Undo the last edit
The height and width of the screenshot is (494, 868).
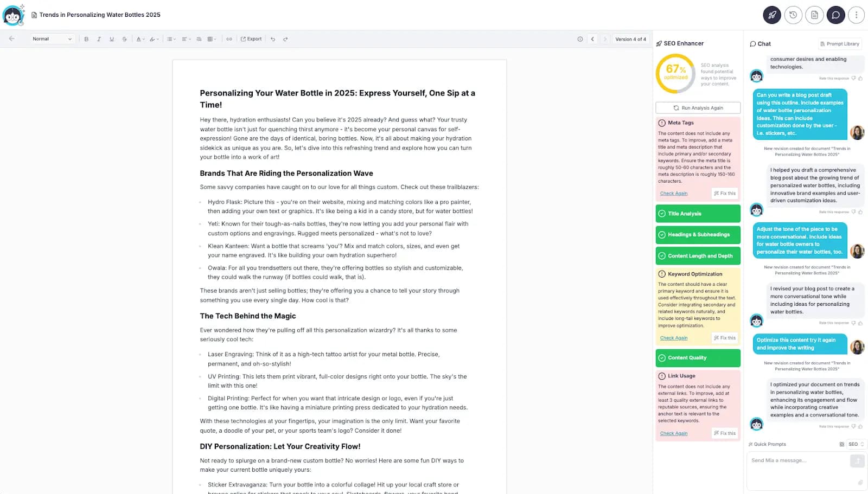(x=273, y=39)
